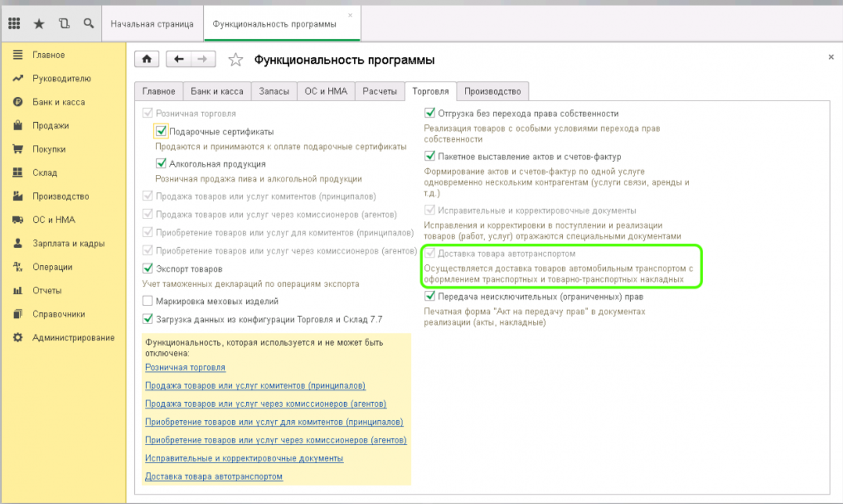The width and height of the screenshot is (843, 504).
Task: Open the history icon in top toolbar
Action: click(64, 23)
